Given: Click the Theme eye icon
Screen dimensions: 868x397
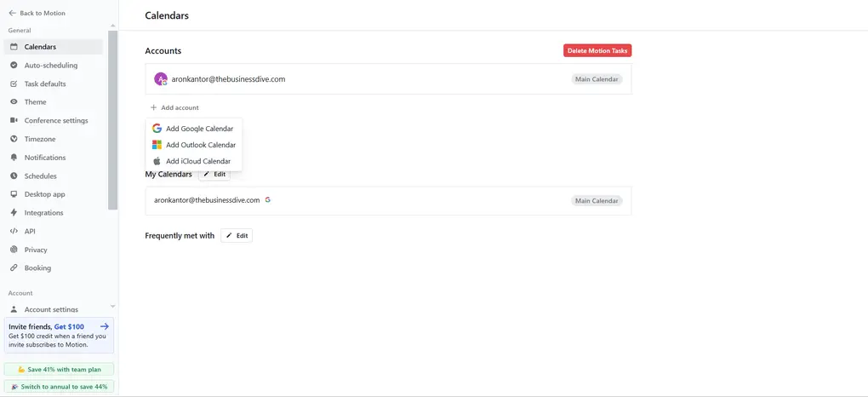Looking at the screenshot, I should point(14,102).
